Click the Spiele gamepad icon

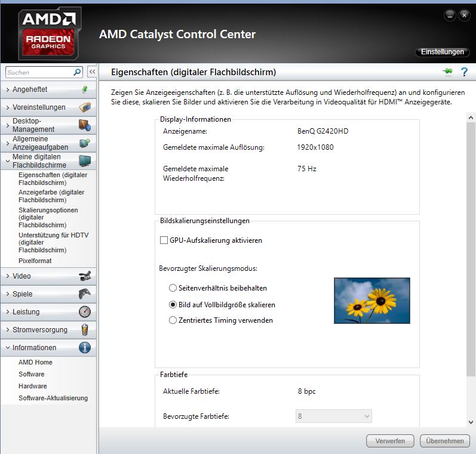click(85, 294)
